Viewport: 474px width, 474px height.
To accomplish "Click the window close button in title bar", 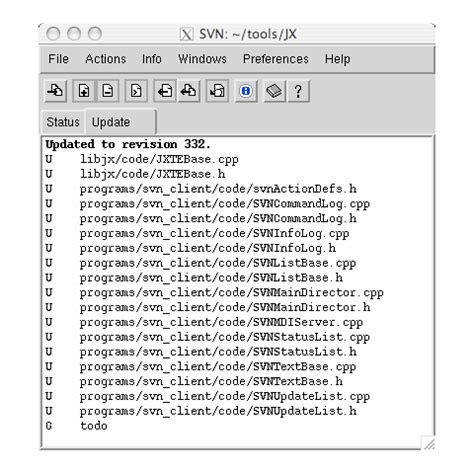I will [53, 34].
